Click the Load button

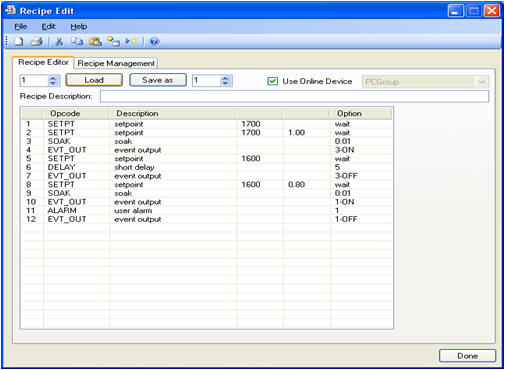click(94, 80)
